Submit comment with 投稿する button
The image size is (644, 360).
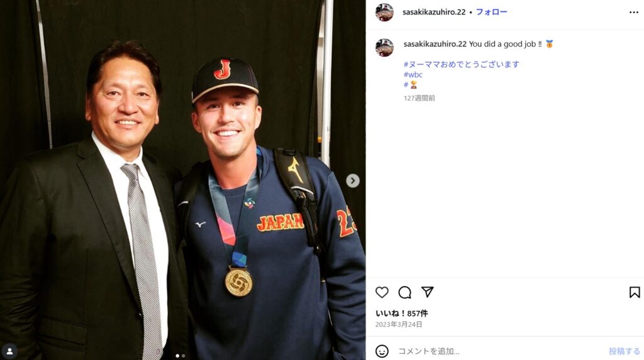pos(625,351)
